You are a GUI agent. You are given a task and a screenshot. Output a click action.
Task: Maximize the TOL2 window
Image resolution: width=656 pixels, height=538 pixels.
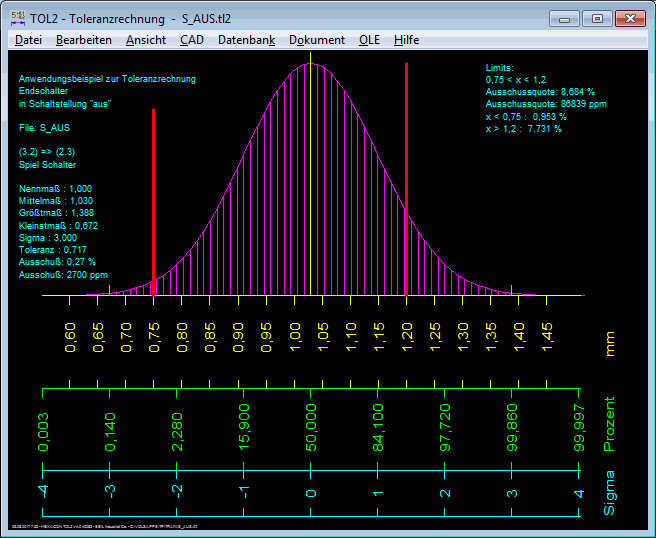[x=598, y=18]
